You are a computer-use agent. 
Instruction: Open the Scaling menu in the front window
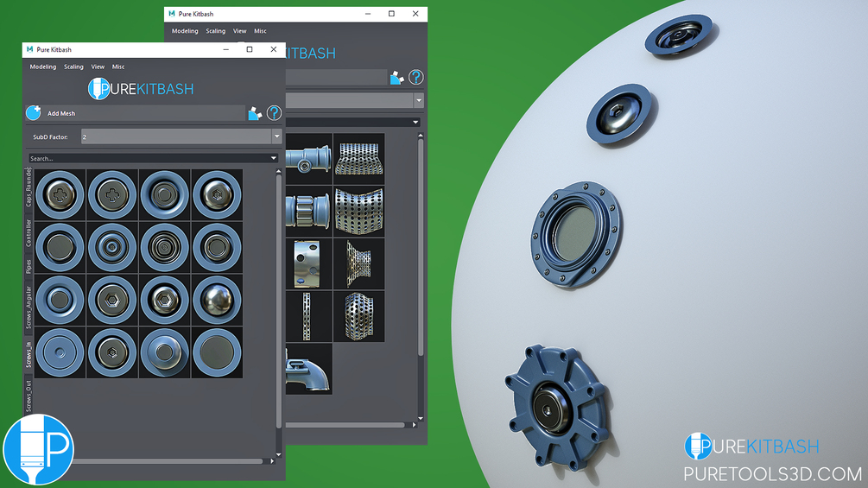(x=73, y=67)
